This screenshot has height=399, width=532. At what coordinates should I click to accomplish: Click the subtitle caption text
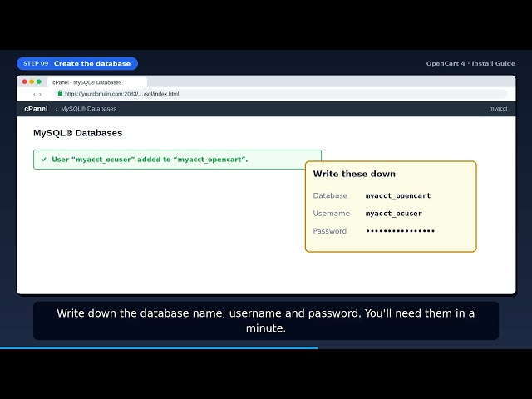click(x=266, y=321)
